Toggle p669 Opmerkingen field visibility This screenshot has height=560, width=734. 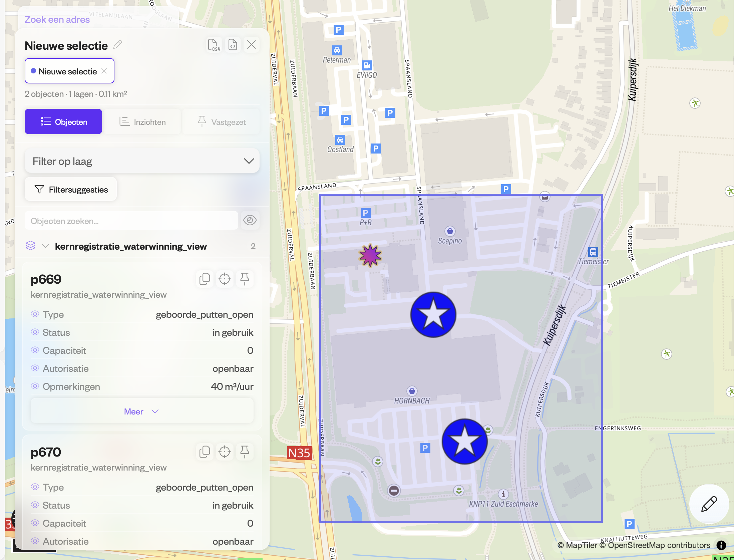35,386
